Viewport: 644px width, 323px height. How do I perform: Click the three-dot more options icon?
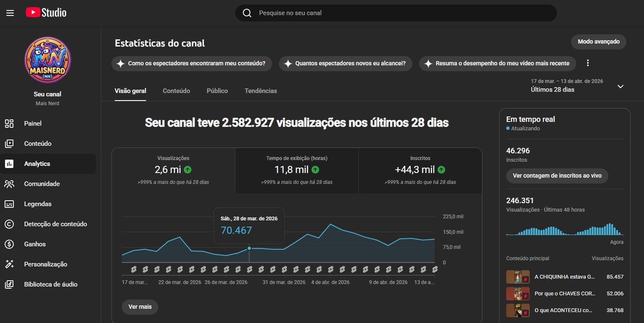(587, 63)
